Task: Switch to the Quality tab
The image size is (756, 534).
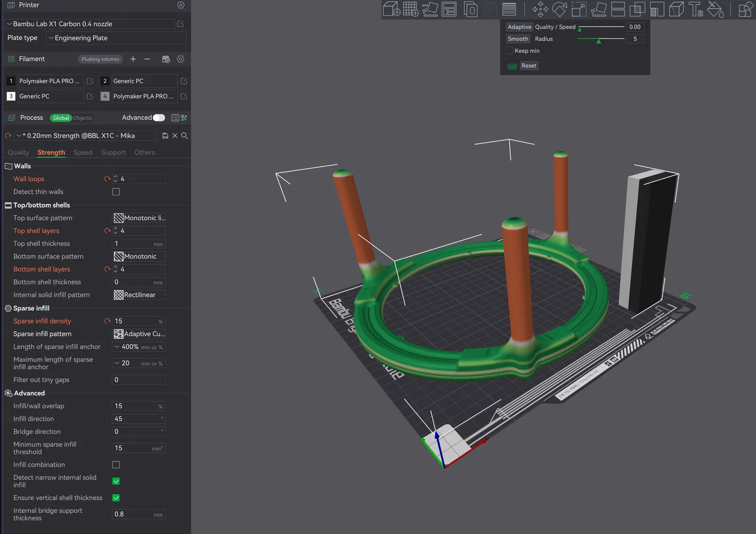Action: [x=18, y=153]
